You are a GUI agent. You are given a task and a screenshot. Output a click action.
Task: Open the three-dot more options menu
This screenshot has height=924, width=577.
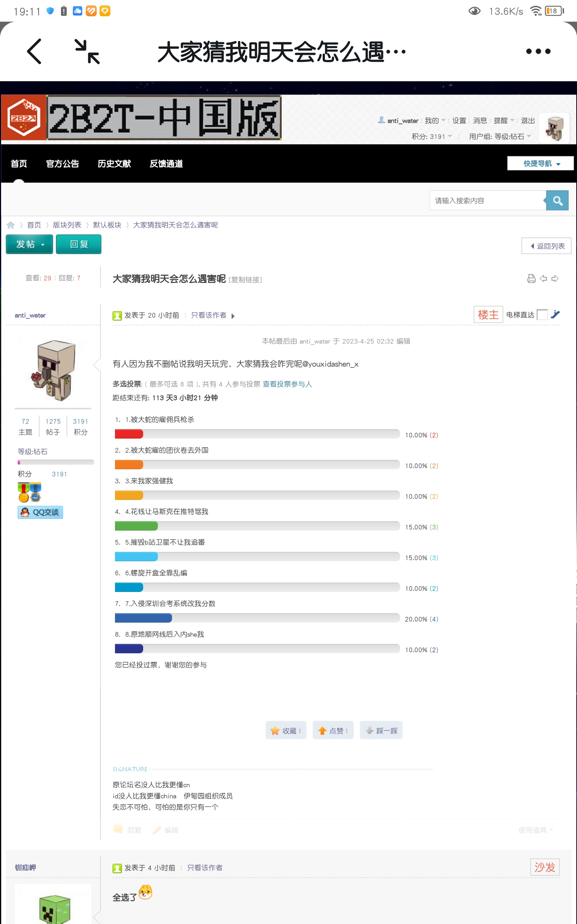(538, 52)
